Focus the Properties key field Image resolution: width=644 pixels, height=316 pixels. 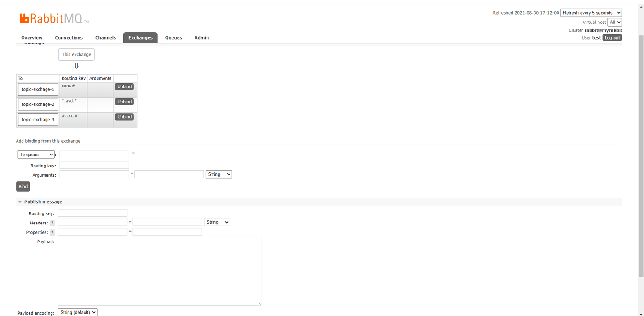pos(92,232)
